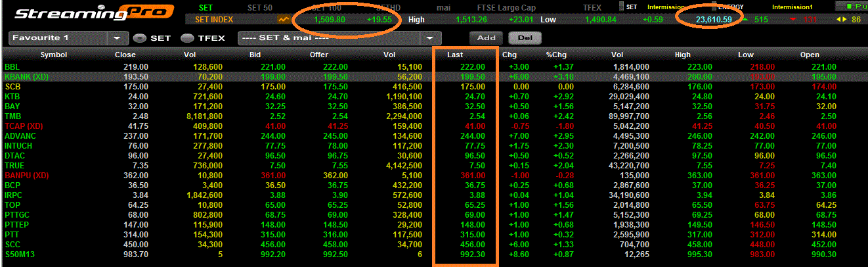Viewport: 868px width, 267px height.
Task: Switch to the SET 50 index tab
Action: tap(260, 7)
